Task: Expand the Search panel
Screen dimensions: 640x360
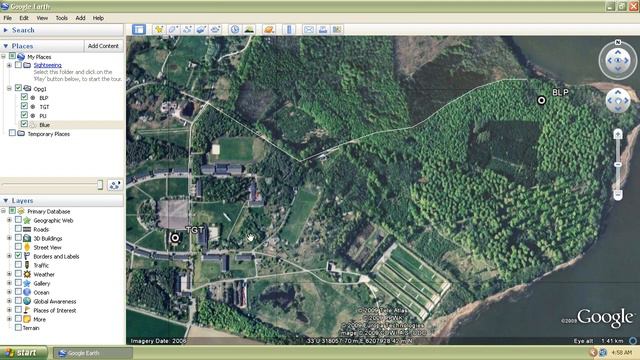Action: (6, 30)
